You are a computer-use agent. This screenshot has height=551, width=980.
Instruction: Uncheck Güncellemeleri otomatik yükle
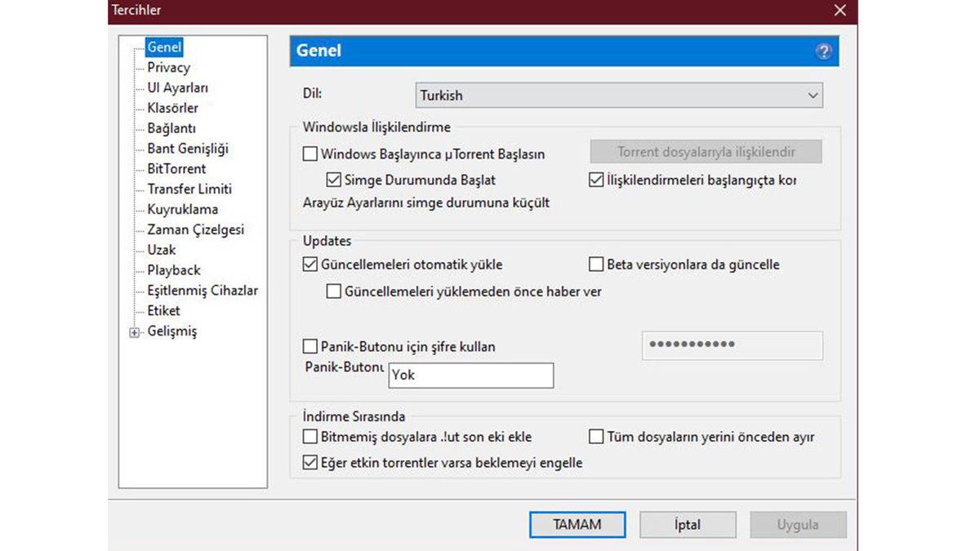coord(310,264)
